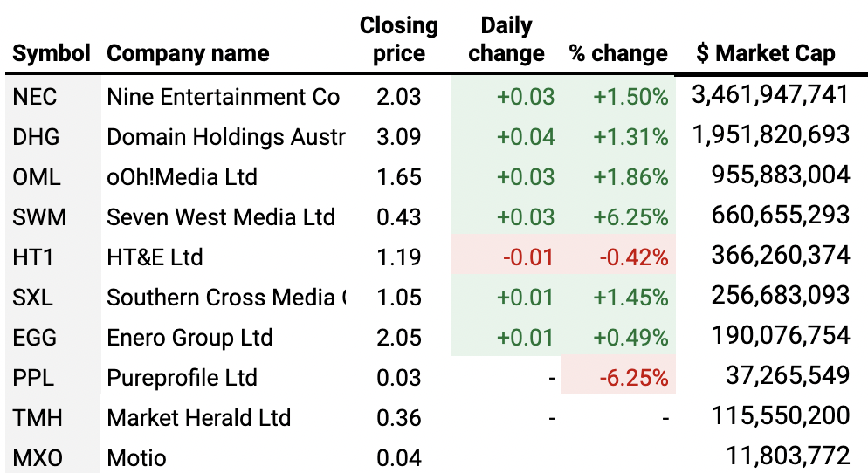Click the oOh!Media Ltd company name

182,177
